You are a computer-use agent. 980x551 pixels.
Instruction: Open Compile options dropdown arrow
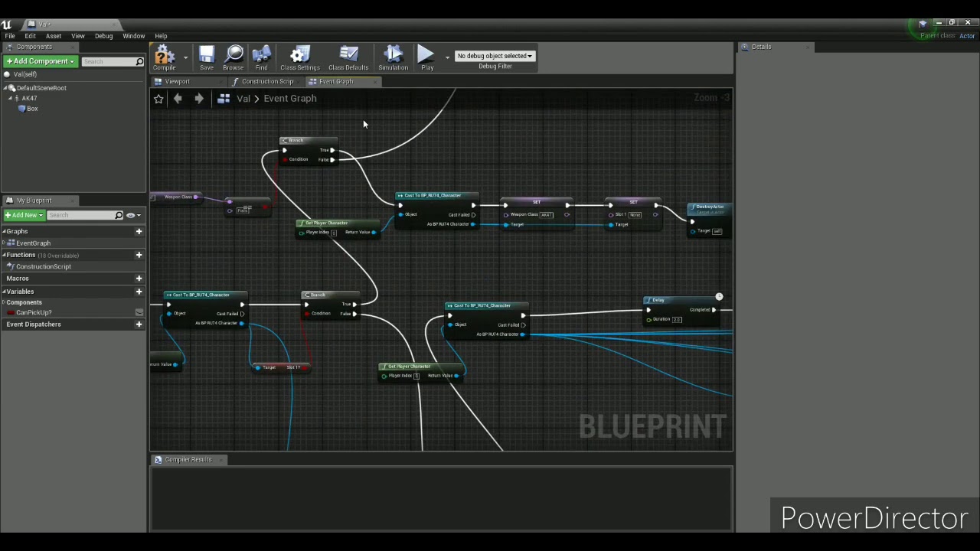point(185,57)
